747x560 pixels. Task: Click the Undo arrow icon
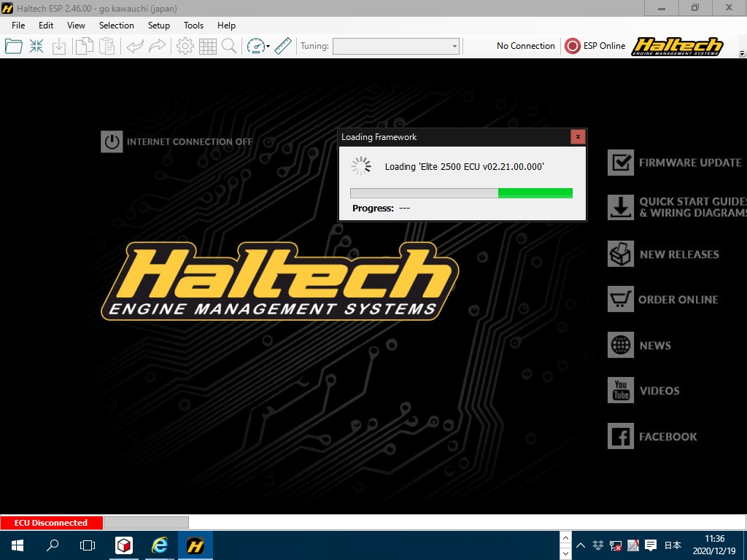135,46
